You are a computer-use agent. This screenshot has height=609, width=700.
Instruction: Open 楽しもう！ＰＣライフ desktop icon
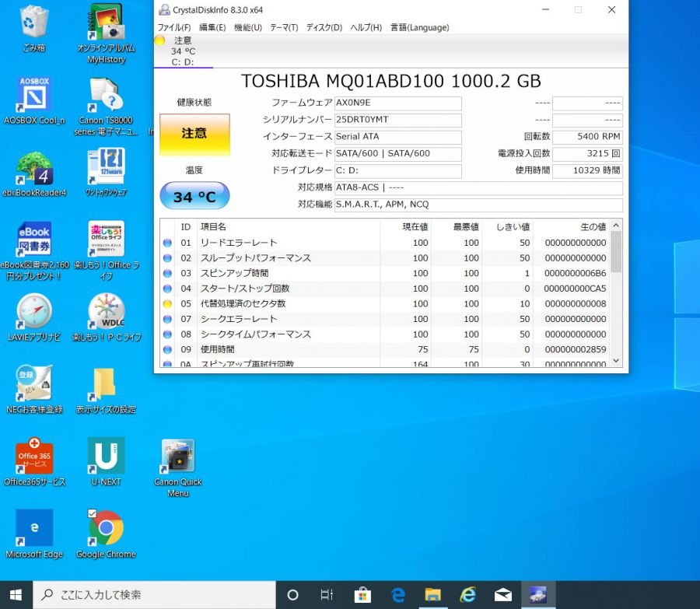point(107,318)
